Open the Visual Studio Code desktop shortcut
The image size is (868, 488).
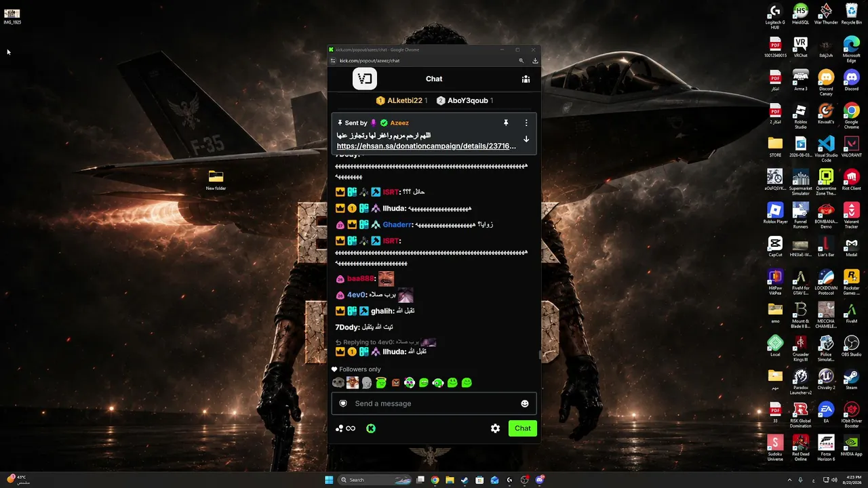pos(826,149)
